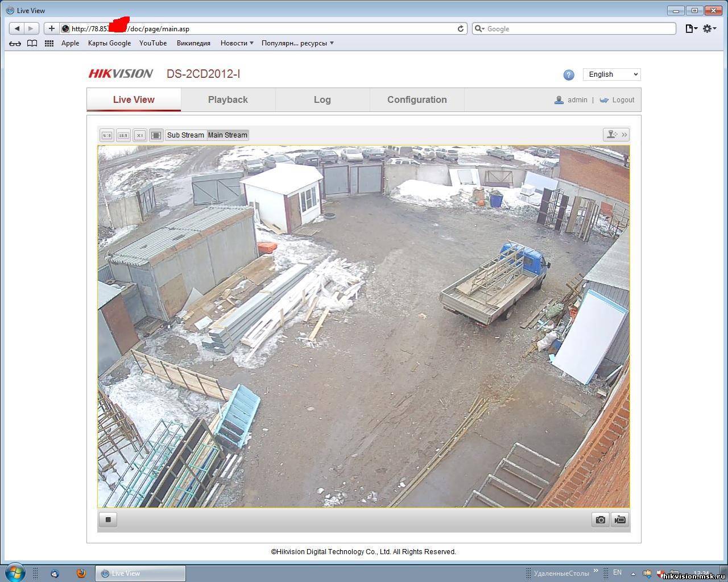Capture a snapshot with camera icon
The width and height of the screenshot is (728, 582).
click(x=601, y=519)
